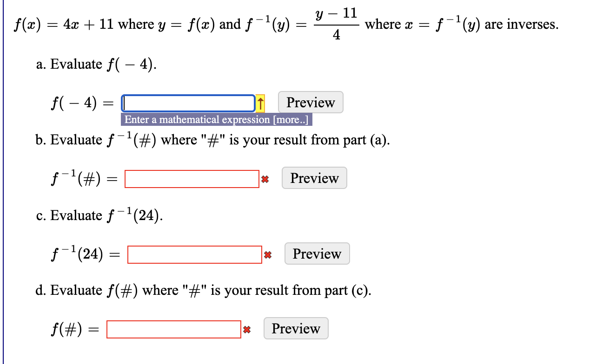
Task: Click Preview button for part d
Action: tap(296, 328)
